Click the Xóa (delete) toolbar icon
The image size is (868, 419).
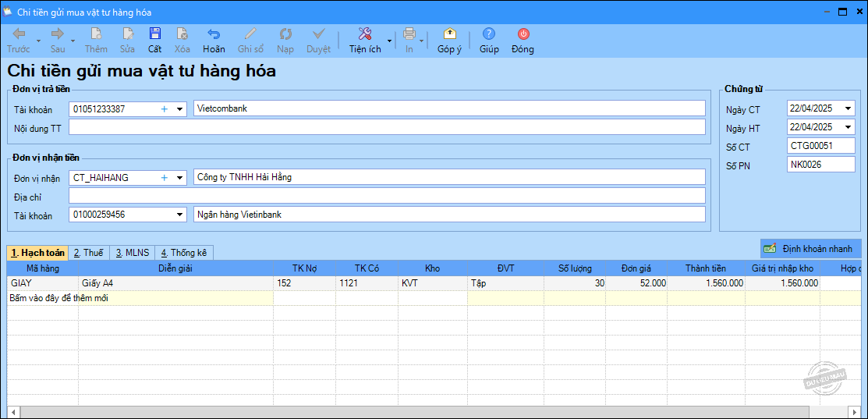182,34
